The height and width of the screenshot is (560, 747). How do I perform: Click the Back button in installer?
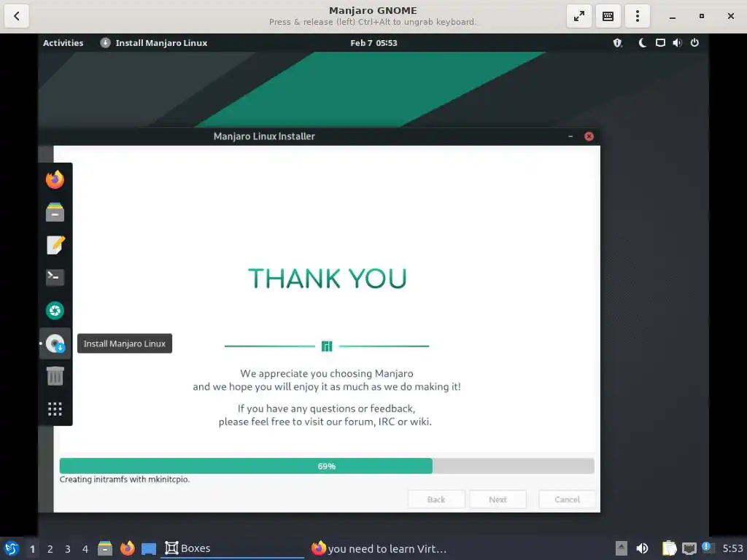(436, 499)
